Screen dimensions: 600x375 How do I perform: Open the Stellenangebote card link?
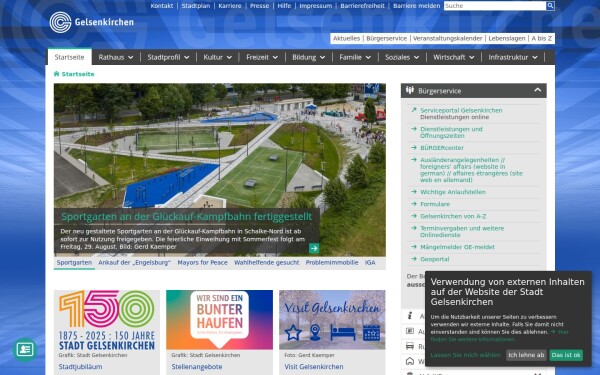[x=197, y=367]
